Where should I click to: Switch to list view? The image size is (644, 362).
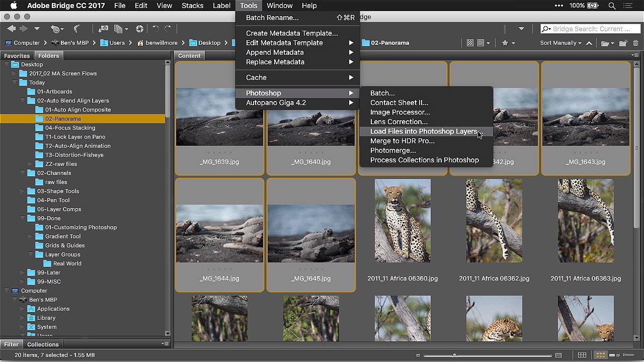coord(629,355)
